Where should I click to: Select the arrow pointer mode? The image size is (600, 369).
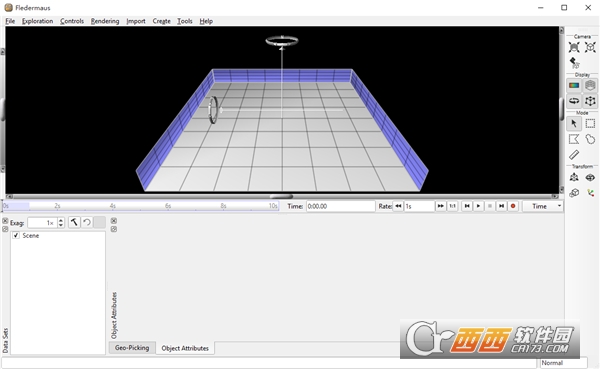point(574,124)
